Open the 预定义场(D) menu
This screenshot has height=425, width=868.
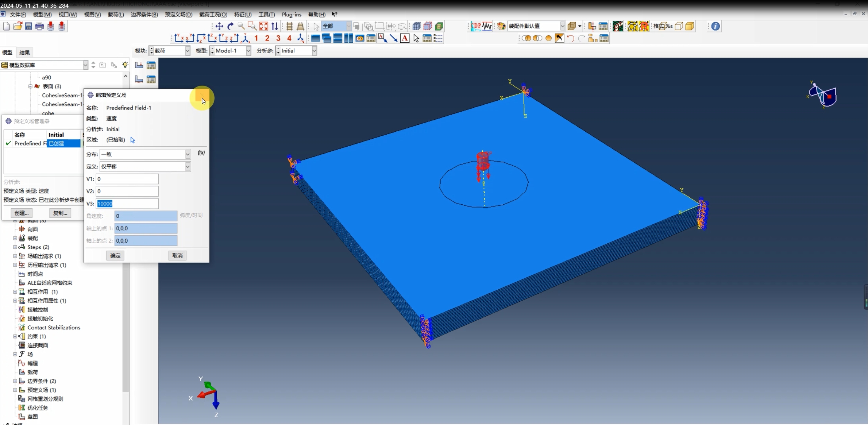point(178,15)
